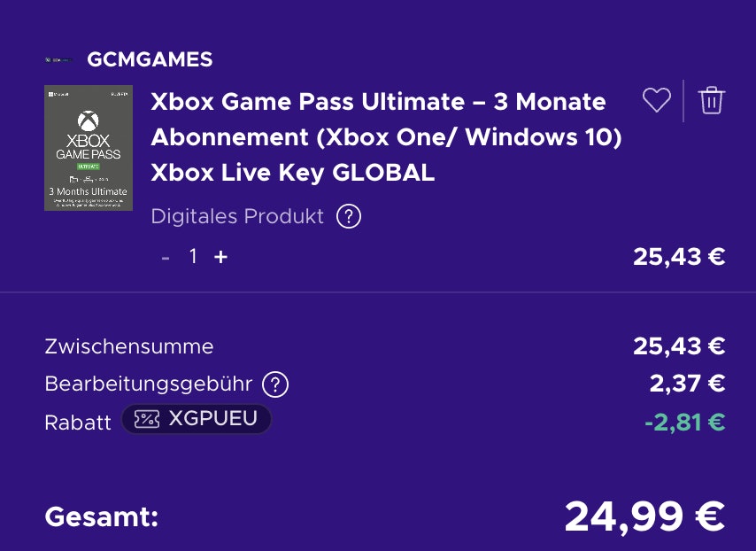Click the total amount 24,99 €
The height and width of the screenshot is (551, 756).
click(x=644, y=516)
